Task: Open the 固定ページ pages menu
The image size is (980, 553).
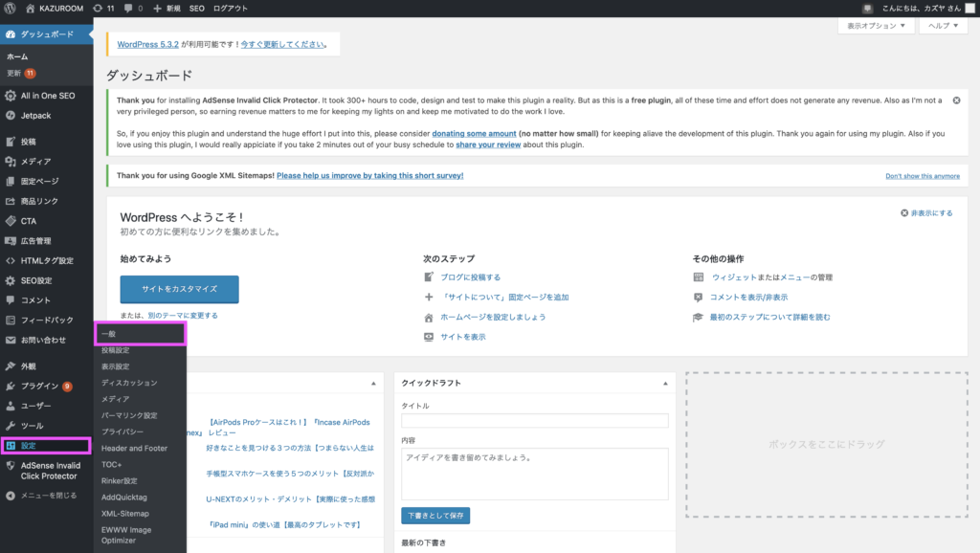Action: click(47, 181)
